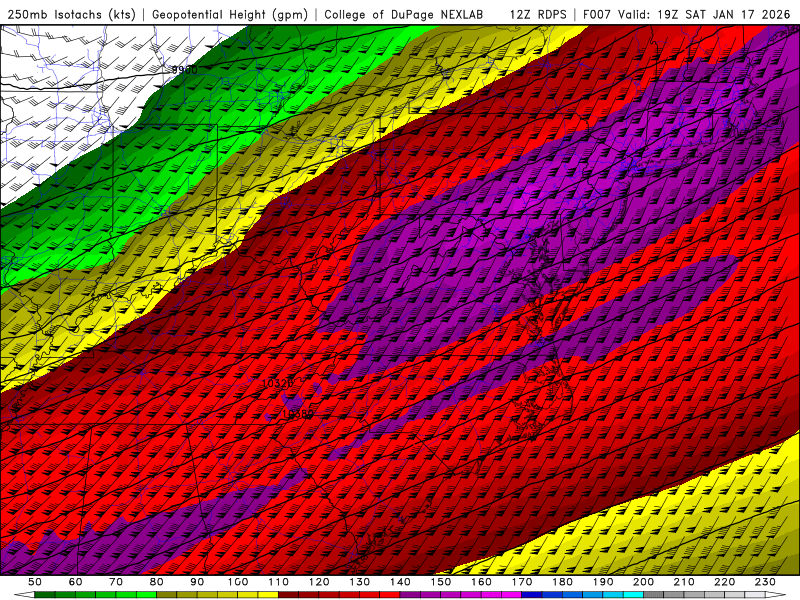
Task: Click the 220 value on the color scale
Action: tap(724, 582)
